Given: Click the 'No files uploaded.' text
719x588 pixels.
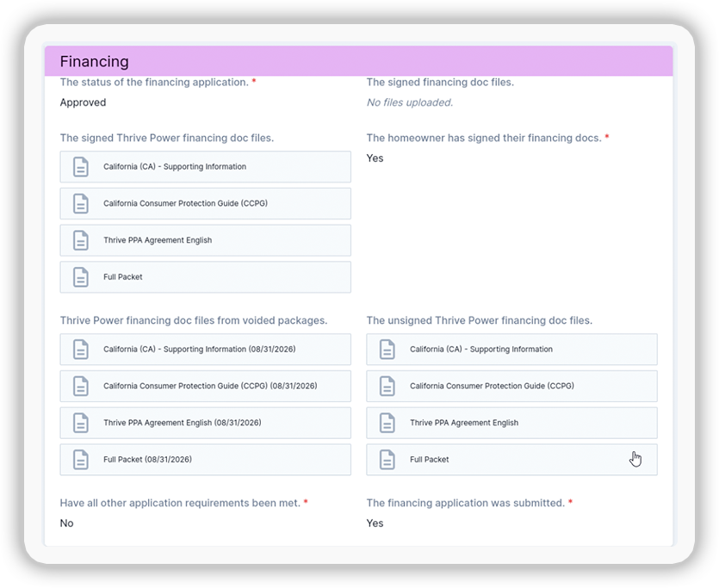Looking at the screenshot, I should (410, 102).
